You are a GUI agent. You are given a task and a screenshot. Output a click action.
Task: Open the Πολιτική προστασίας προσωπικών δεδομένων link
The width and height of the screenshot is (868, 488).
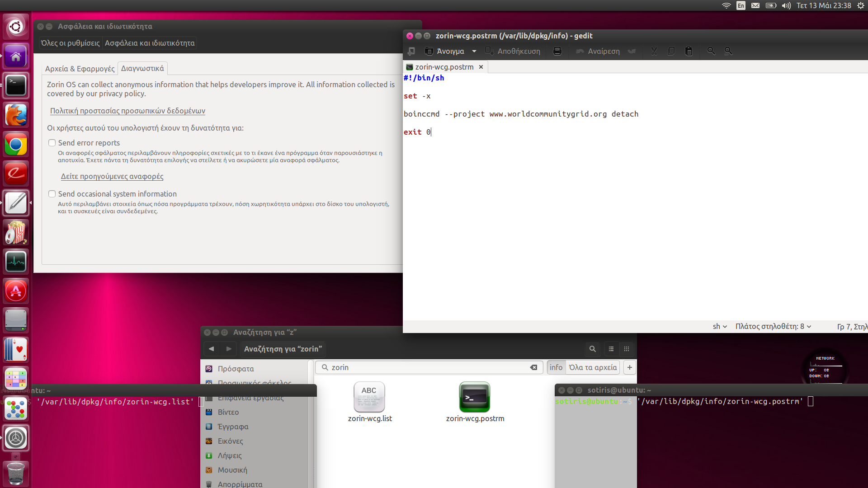(x=127, y=111)
